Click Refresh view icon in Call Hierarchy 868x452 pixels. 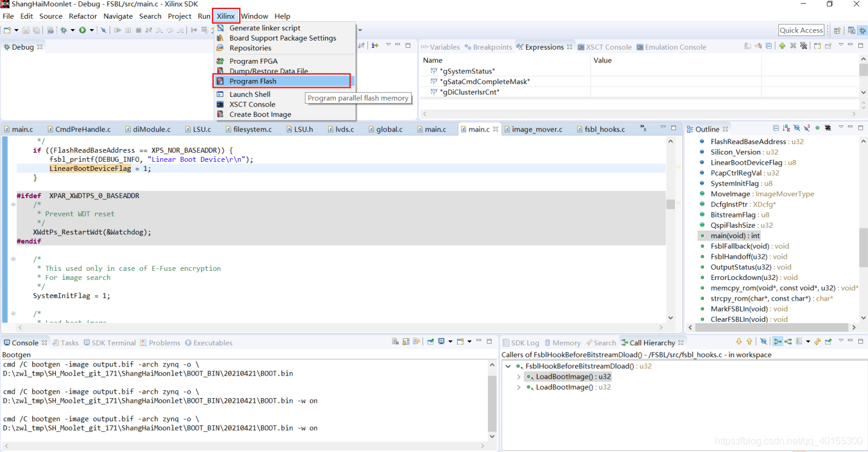817,342
